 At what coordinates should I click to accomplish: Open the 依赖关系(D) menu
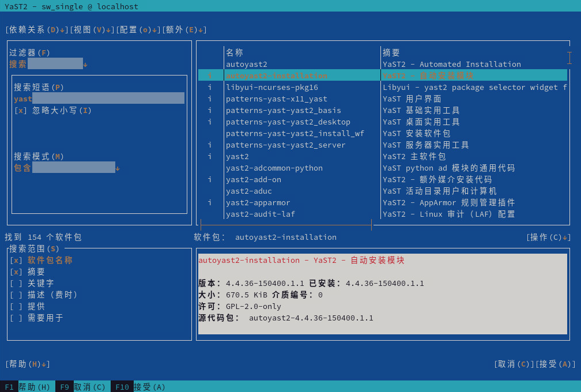click(x=37, y=29)
